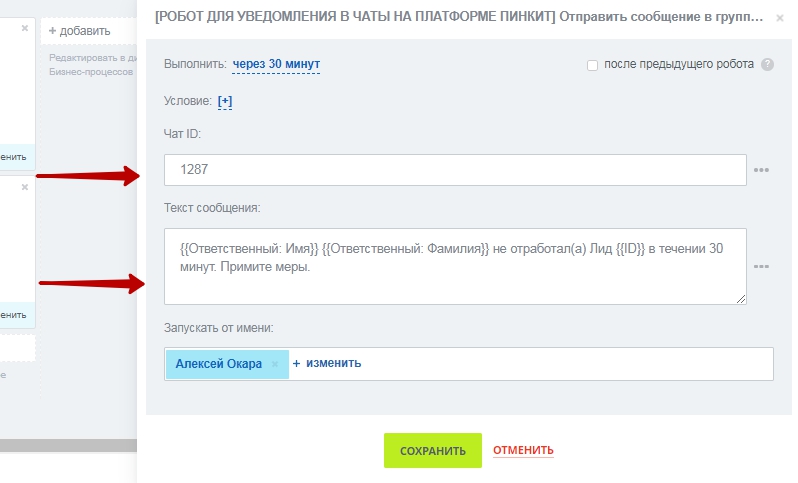Image resolution: width=798 pixels, height=483 pixels.
Task: Click the '+ добавить' button
Action: [x=80, y=32]
